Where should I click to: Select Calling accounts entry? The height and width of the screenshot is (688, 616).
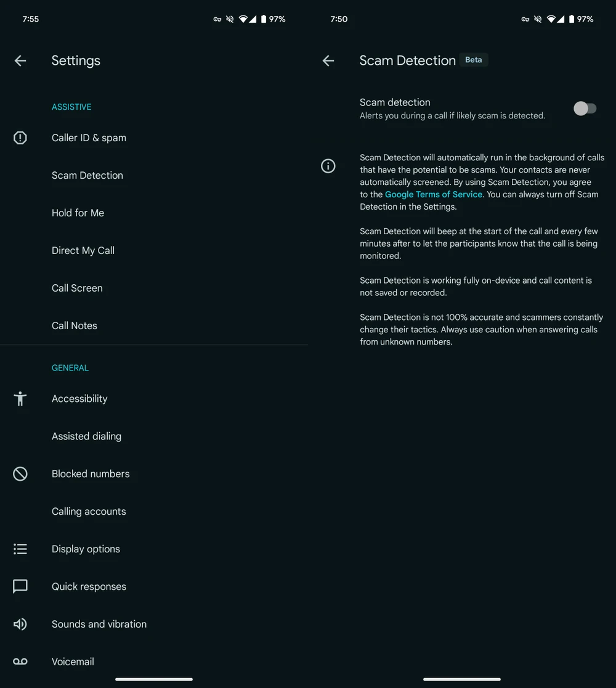click(x=89, y=512)
